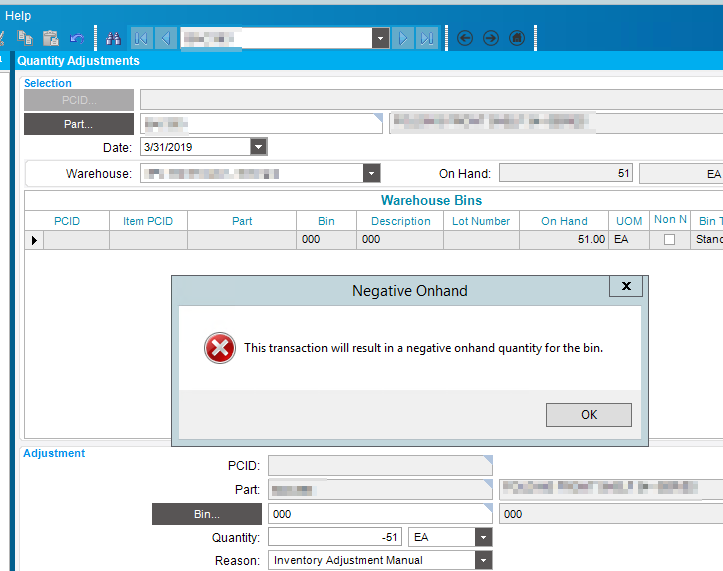This screenshot has height=571, width=723.
Task: Click the disabled PCID... button
Action: point(79,100)
